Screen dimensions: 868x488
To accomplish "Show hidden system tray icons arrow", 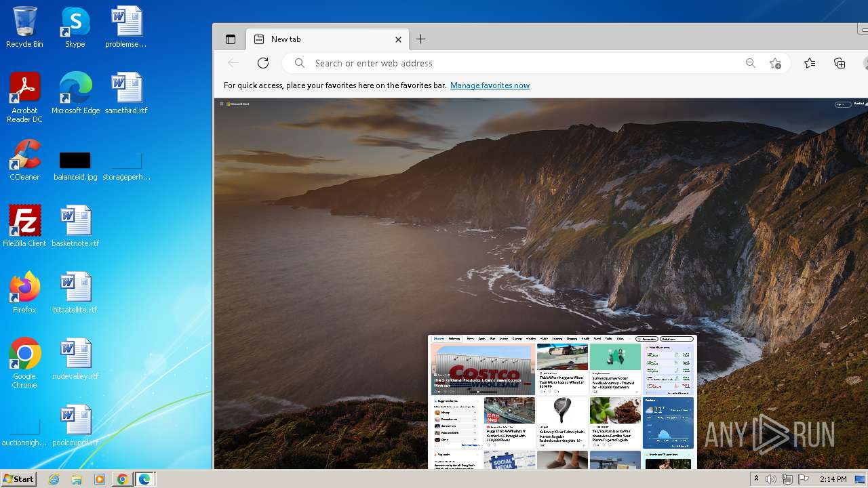I will tap(756, 479).
